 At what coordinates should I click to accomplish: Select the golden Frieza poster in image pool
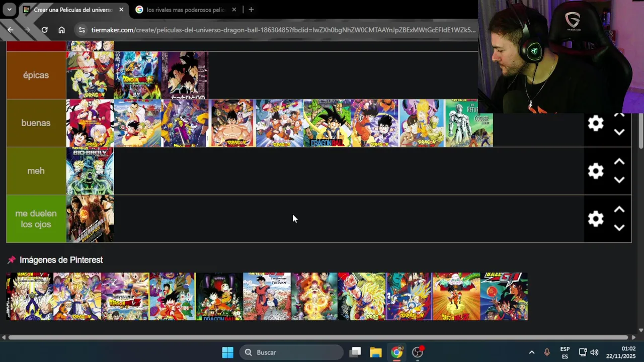tap(314, 297)
